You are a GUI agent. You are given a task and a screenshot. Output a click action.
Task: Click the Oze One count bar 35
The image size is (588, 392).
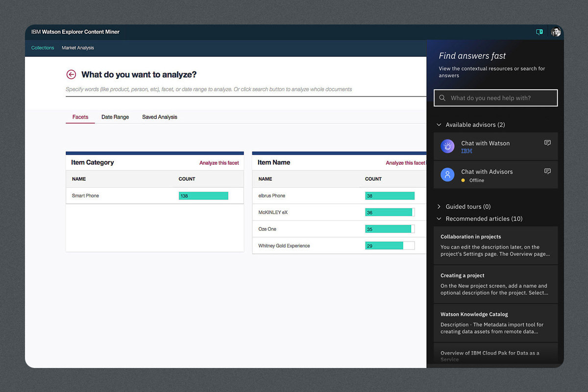pyautogui.click(x=390, y=229)
